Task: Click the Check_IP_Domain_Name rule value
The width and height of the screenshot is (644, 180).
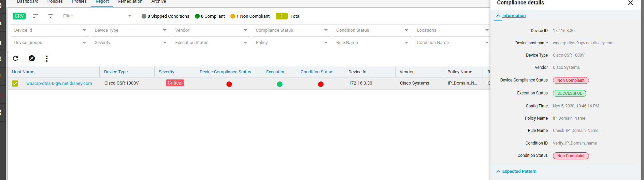Action: click(x=575, y=131)
